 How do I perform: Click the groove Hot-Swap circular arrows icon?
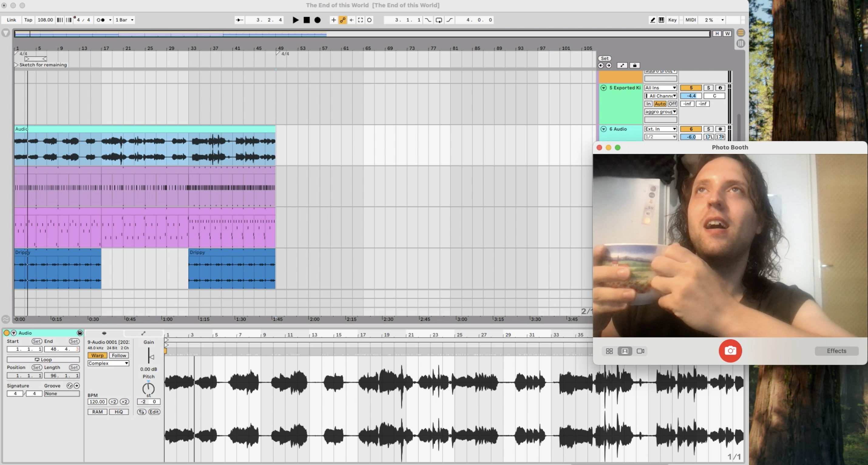[70, 385]
